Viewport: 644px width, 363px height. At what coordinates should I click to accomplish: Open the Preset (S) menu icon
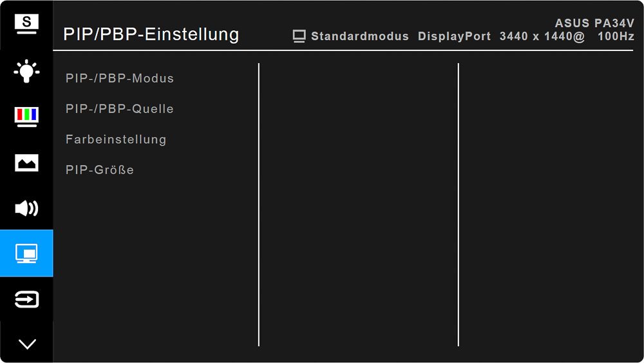pos(26,24)
